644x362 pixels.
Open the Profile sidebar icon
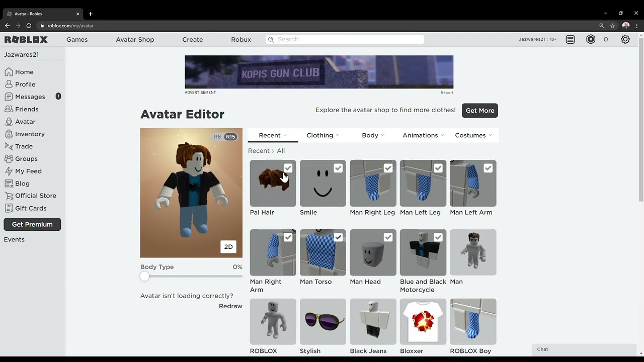(x=9, y=84)
